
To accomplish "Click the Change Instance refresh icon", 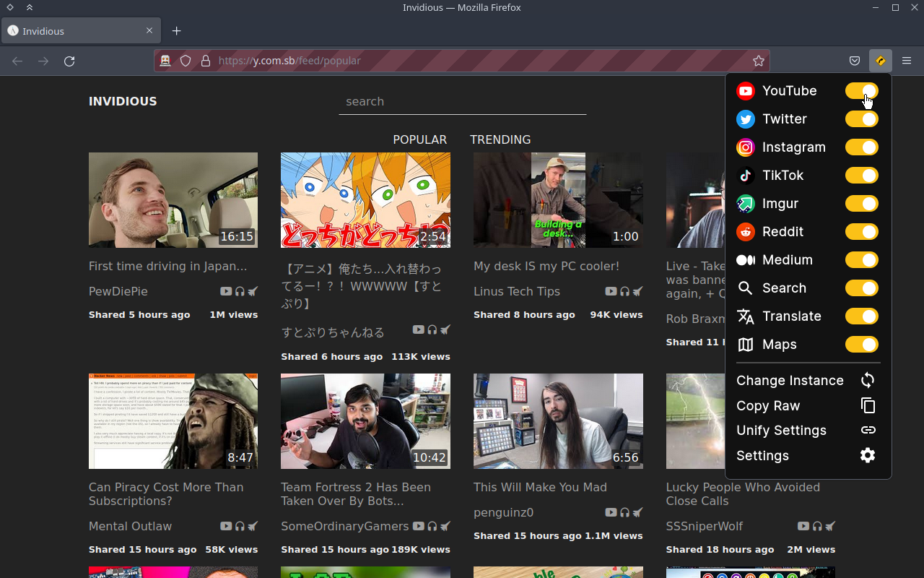I will click(868, 380).
